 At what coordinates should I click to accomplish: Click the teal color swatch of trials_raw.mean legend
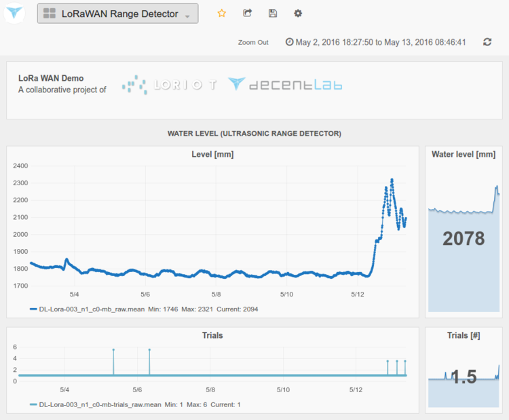[x=33, y=405]
